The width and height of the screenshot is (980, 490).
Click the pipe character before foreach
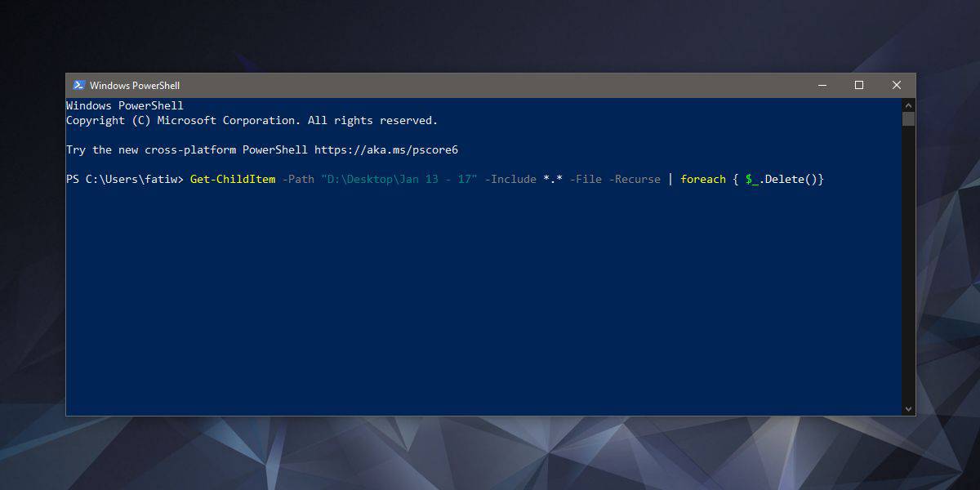(x=670, y=179)
